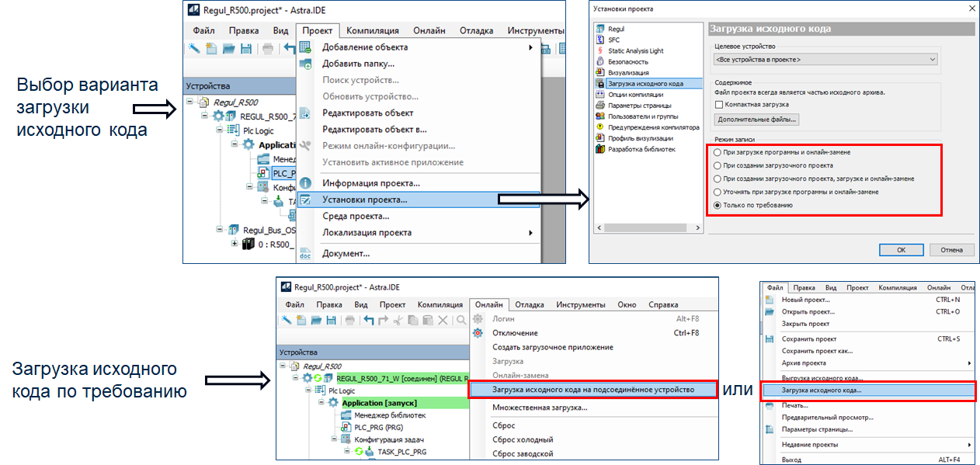Select Предупреждения компилятора in settings list
This screenshot has width=980, height=465.
tap(653, 127)
